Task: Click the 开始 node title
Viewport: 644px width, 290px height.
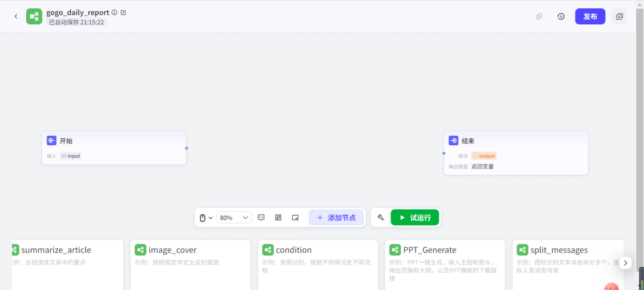Action: (66, 141)
